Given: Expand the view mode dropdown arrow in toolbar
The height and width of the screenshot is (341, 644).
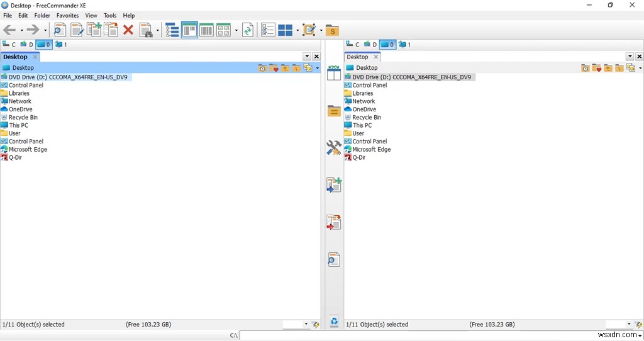Looking at the screenshot, I should pyautogui.click(x=236, y=30).
